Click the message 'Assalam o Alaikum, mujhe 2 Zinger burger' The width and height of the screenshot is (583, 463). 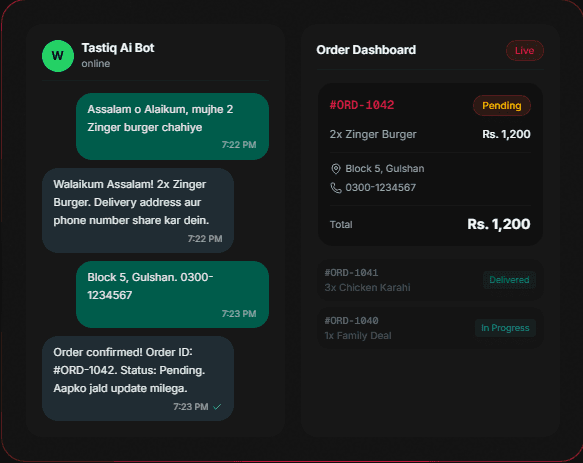point(173,126)
